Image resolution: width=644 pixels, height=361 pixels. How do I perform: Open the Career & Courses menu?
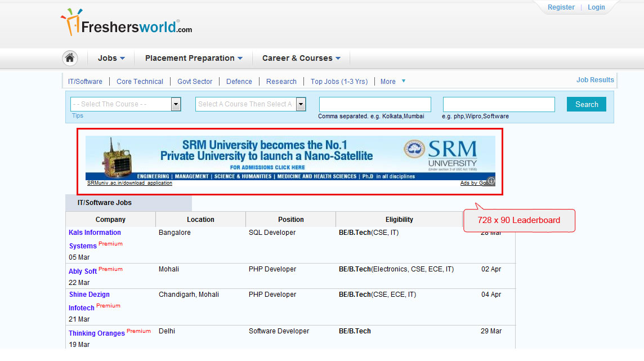(301, 59)
